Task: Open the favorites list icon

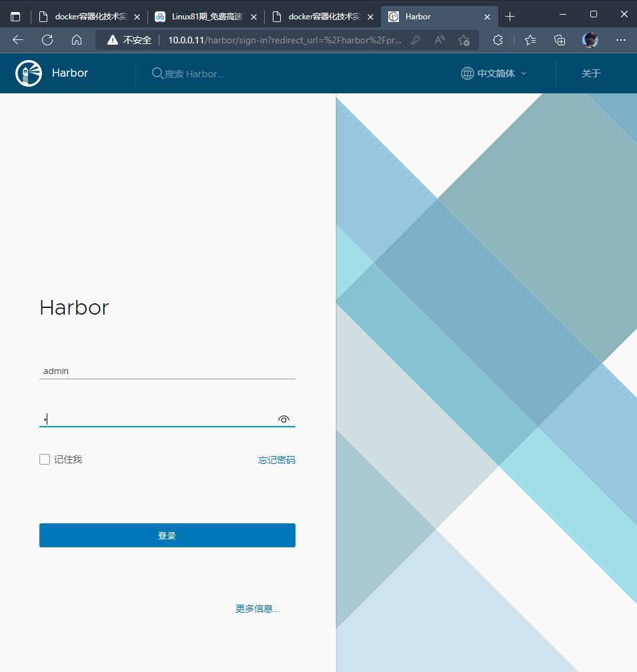Action: pyautogui.click(x=530, y=40)
